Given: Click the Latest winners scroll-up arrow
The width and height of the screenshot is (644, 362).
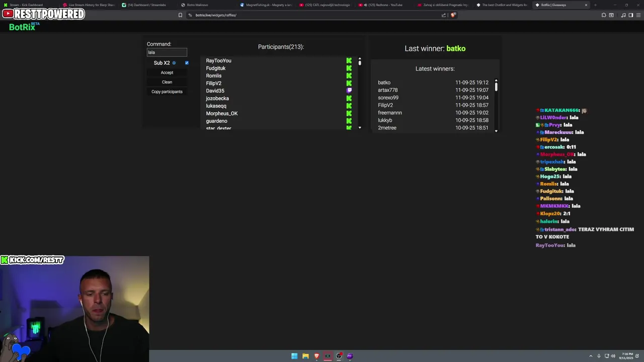Looking at the screenshot, I should [x=496, y=80].
